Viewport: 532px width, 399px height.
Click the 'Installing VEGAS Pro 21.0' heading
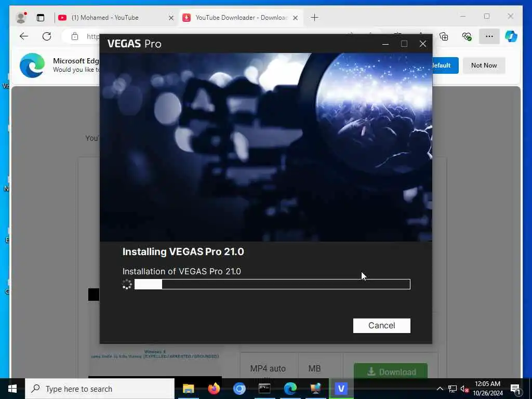183,252
